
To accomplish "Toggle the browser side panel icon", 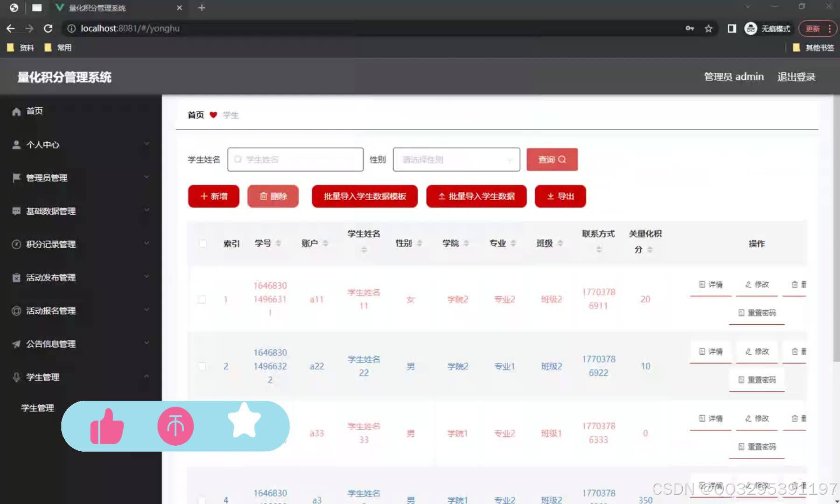I will pyautogui.click(x=732, y=28).
